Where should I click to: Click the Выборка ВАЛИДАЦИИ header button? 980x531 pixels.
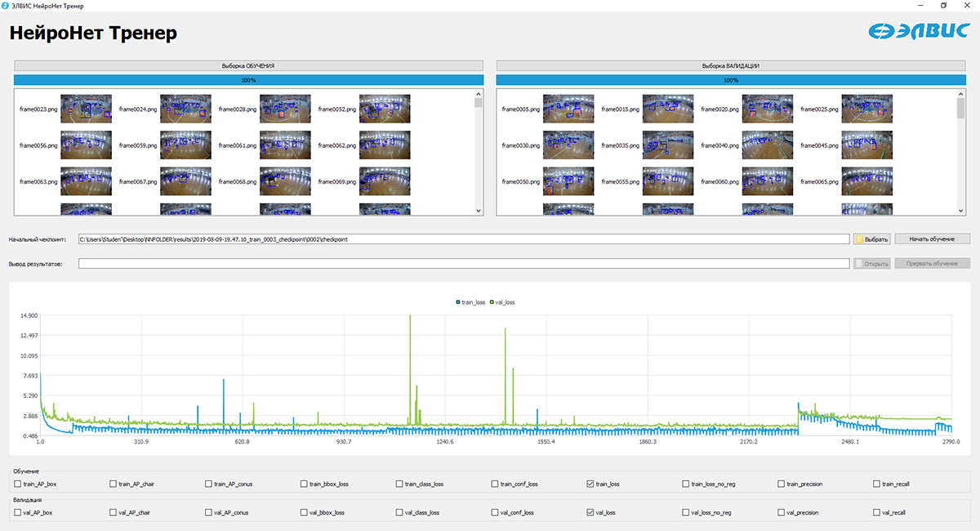coord(731,65)
